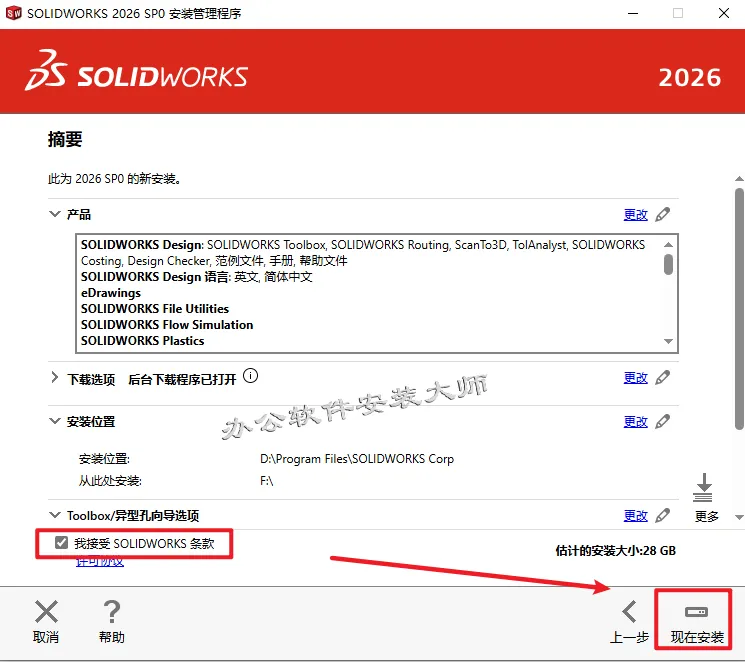Image resolution: width=745 pixels, height=662 pixels.
Task: Click the 估计的安装大小:28 GB text
Action: tap(615, 551)
